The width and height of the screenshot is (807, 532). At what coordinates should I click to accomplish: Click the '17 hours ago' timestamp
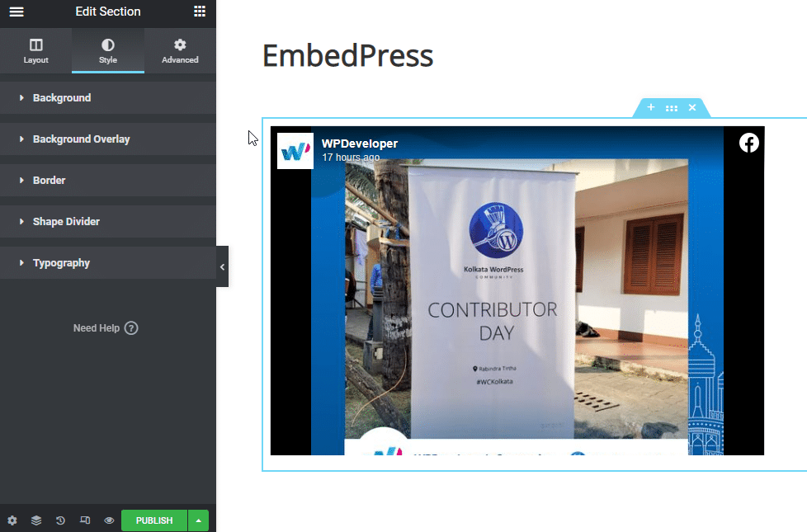pos(351,158)
